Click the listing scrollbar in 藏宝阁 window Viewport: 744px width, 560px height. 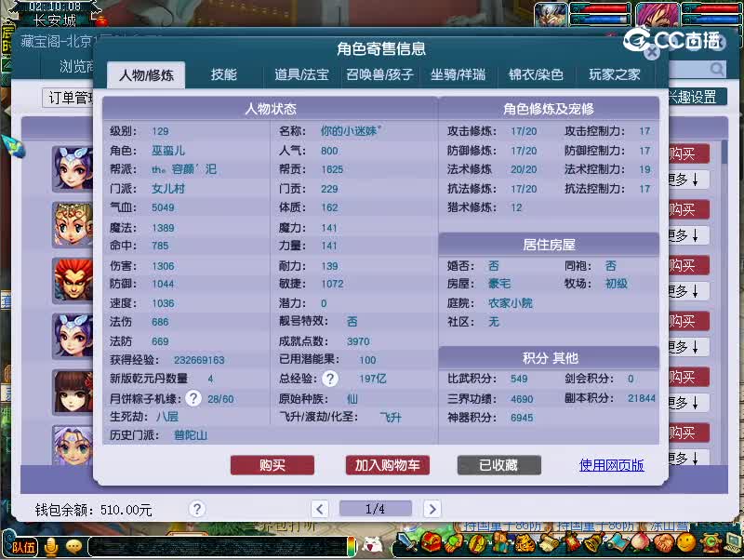[724, 152]
